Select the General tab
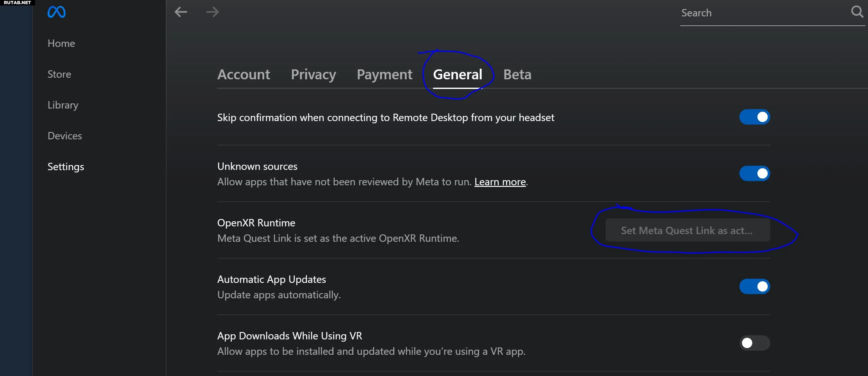Viewport: 868px width, 376px height. point(457,74)
